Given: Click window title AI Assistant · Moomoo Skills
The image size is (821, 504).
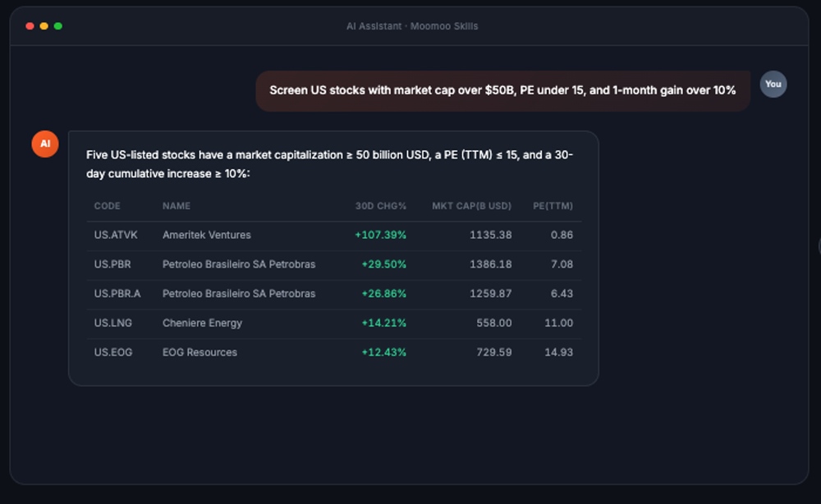Looking at the screenshot, I should [412, 26].
